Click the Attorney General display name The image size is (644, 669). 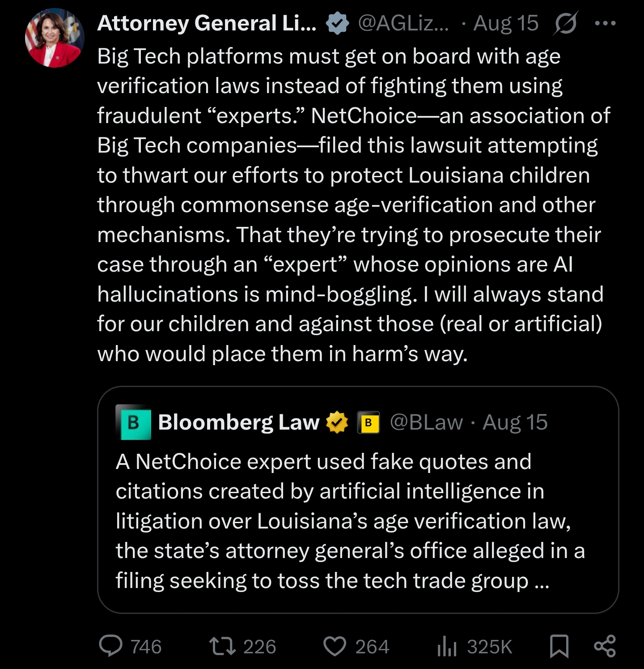207,23
